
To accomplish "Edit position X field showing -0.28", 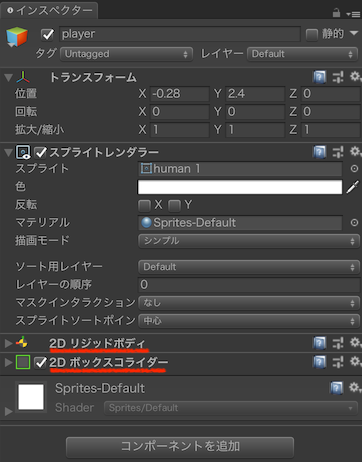I will click(180, 94).
